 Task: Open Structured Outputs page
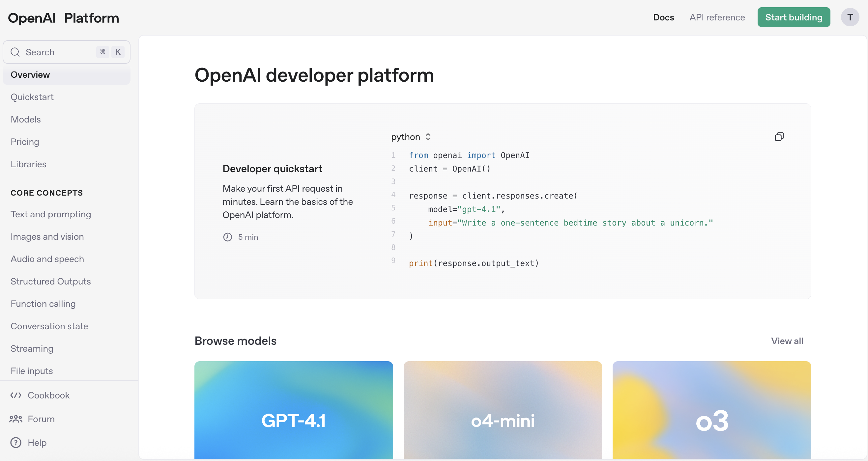point(51,282)
